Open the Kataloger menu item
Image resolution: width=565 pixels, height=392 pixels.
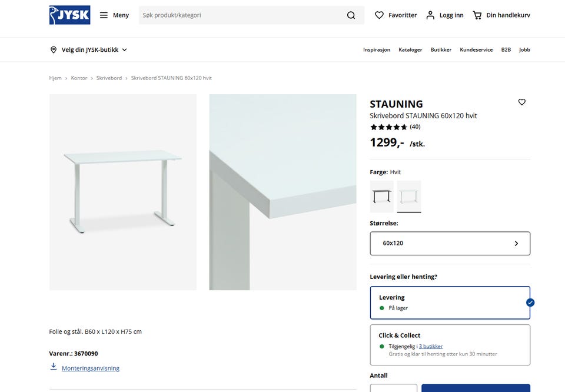410,49
